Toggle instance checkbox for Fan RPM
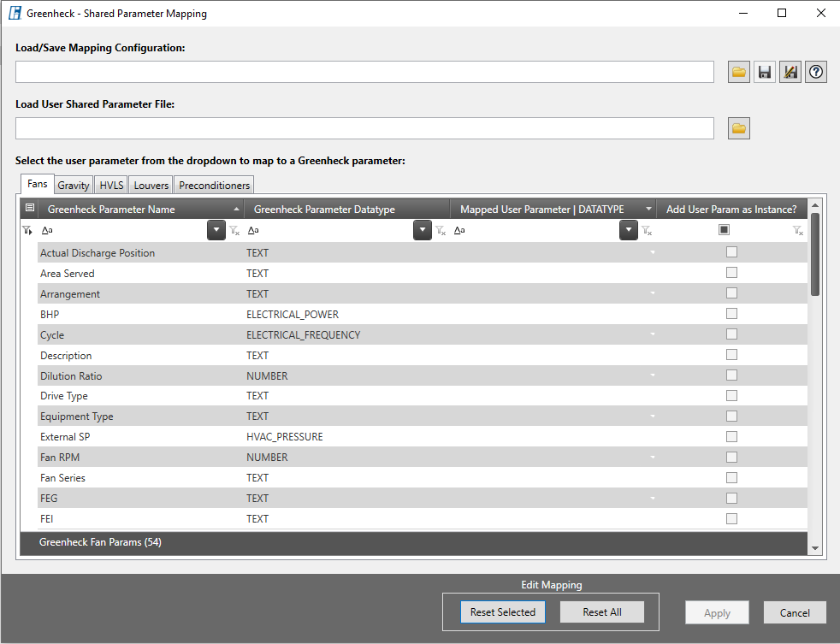This screenshot has height=644, width=840. tap(731, 457)
